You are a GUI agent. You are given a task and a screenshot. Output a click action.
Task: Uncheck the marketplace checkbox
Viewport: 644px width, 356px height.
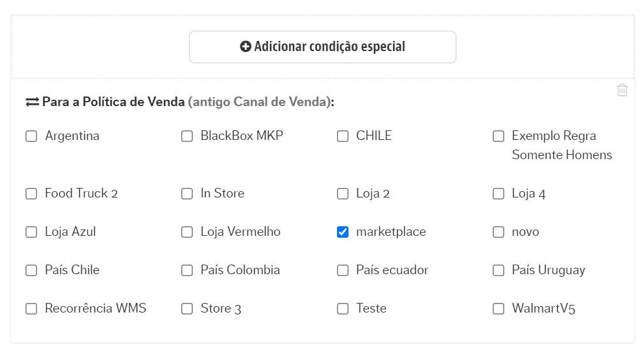click(x=343, y=232)
